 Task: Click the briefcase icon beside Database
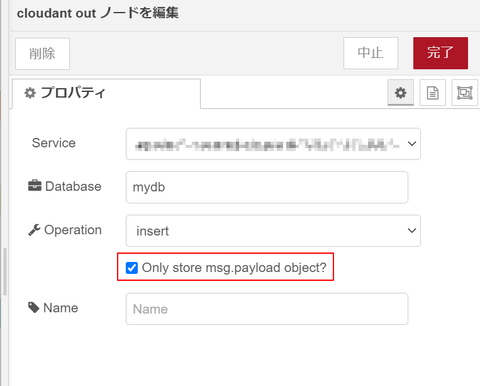pyautogui.click(x=35, y=186)
